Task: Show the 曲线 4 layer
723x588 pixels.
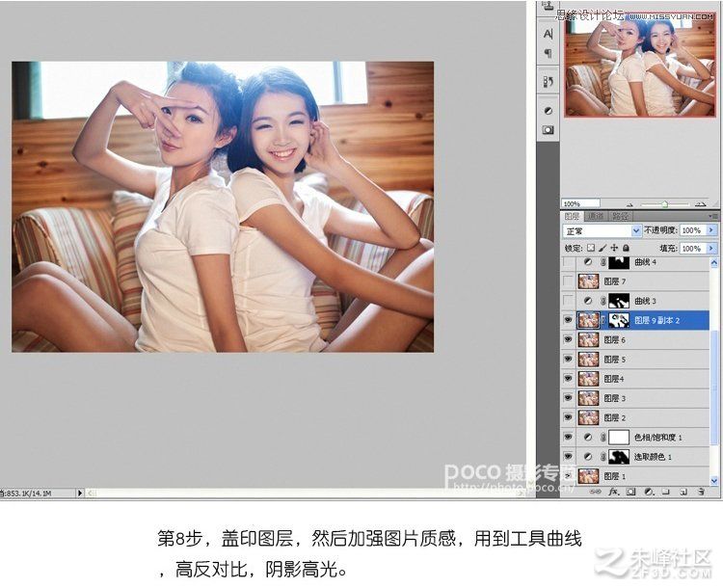Action: pos(569,262)
